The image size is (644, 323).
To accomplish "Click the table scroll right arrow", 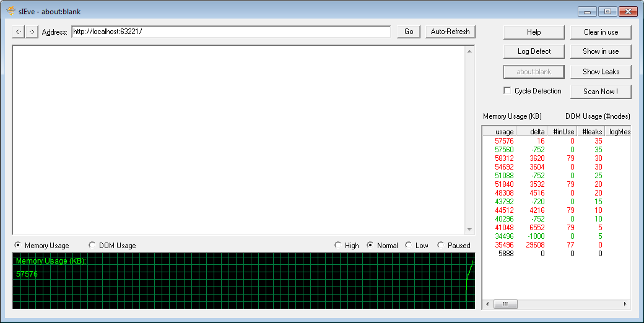I will (x=625, y=304).
